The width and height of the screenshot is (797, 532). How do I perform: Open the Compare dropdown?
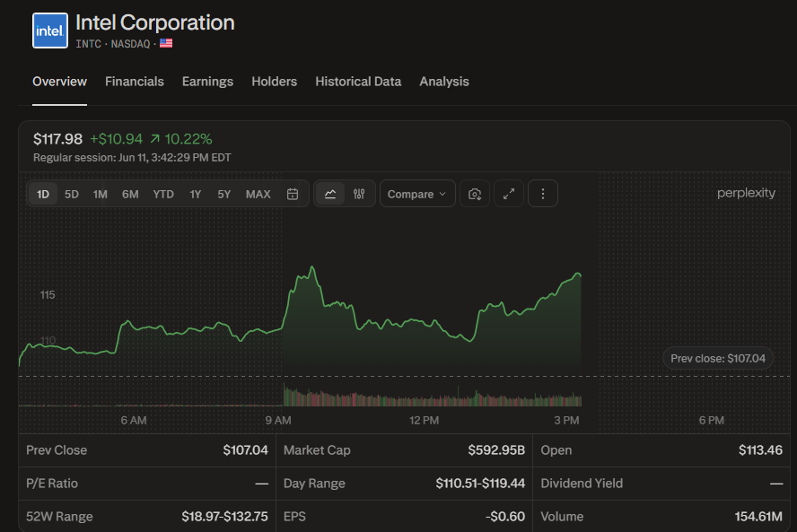pos(417,194)
